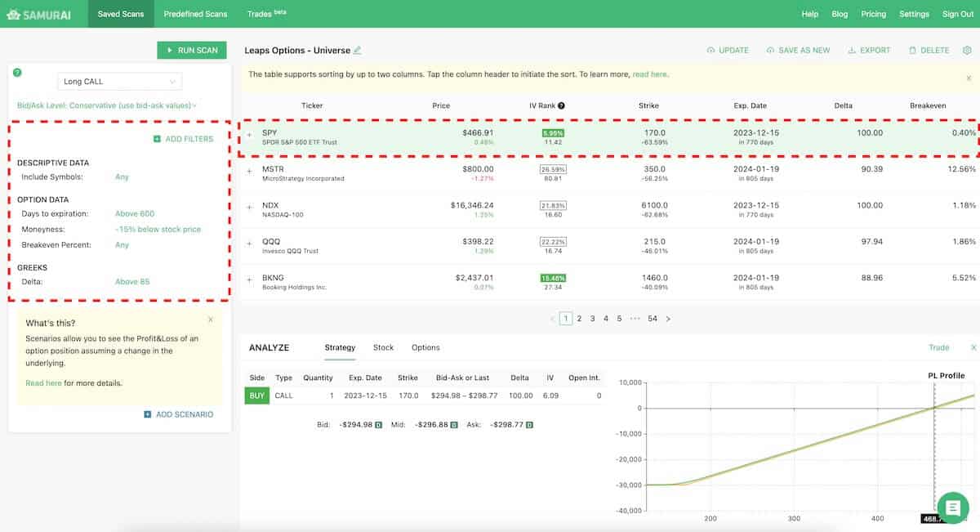Screen dimensions: 980x532
Task: Close the What's this scenarios box
Action: point(211,320)
